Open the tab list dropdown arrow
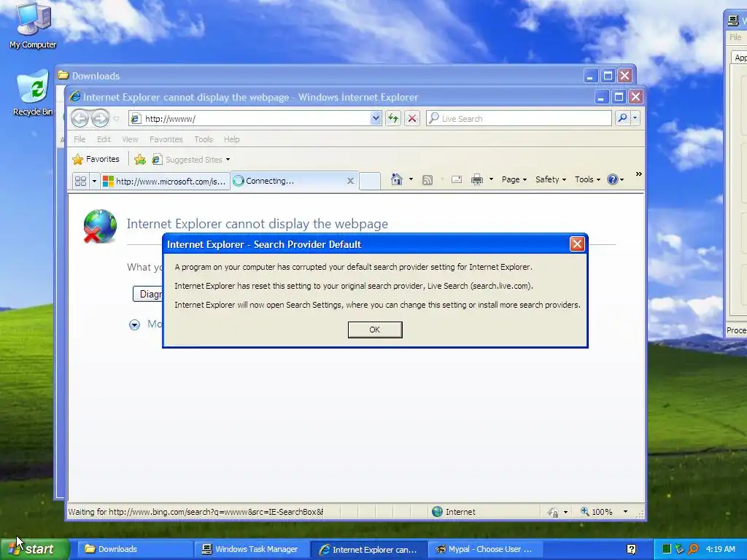Image resolution: width=747 pixels, height=560 pixels. 94,181
